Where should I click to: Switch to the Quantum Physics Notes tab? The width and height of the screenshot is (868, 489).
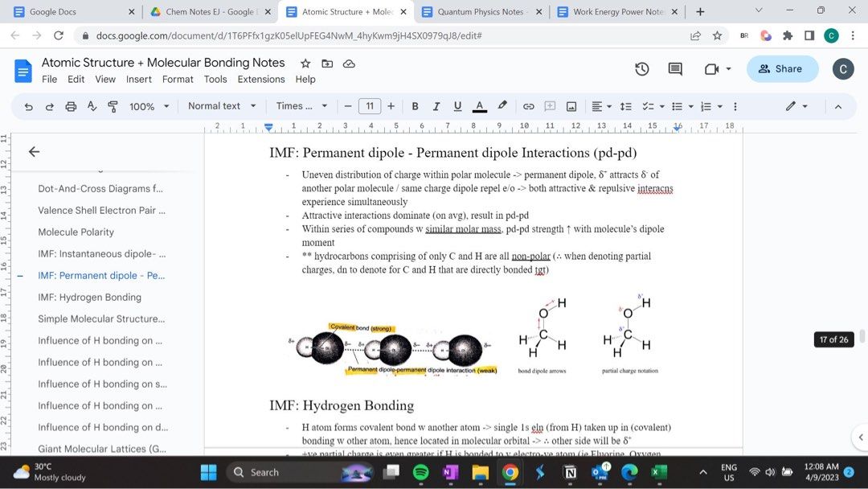point(481,12)
